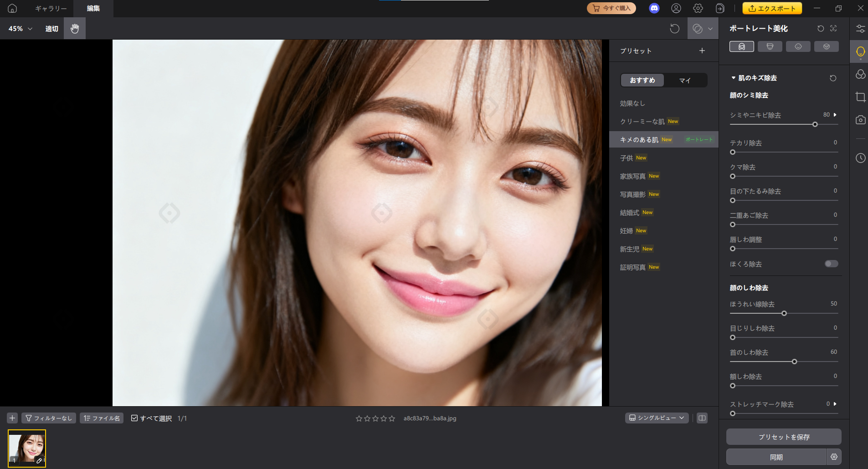Image resolution: width=868 pixels, height=469 pixels.
Task: Enable the ほくろ除去 toggle switch
Action: point(831,264)
